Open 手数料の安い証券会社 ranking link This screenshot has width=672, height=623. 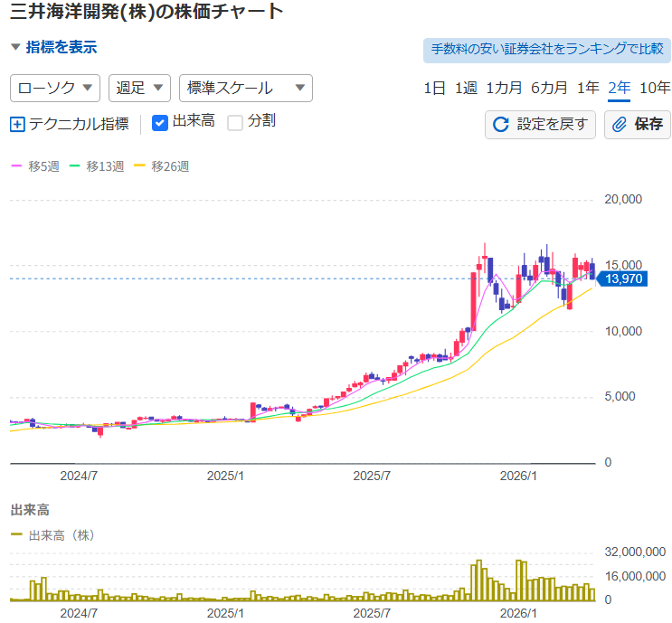[546, 49]
